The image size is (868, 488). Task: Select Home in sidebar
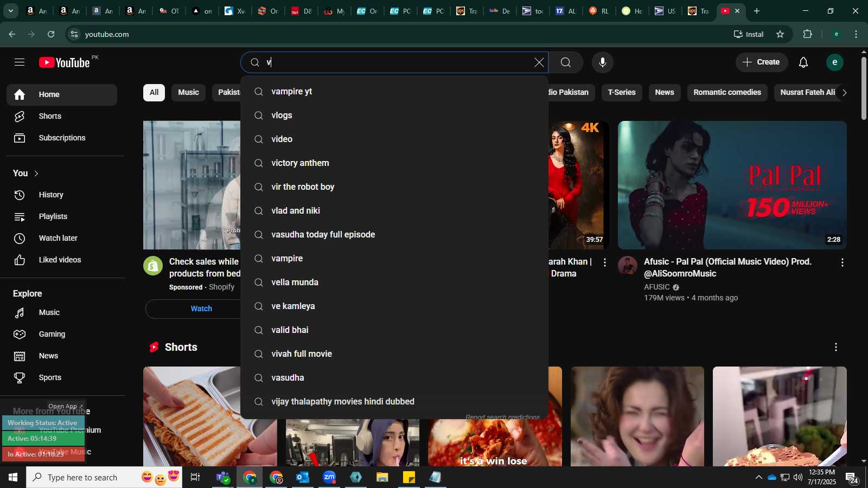62,94
